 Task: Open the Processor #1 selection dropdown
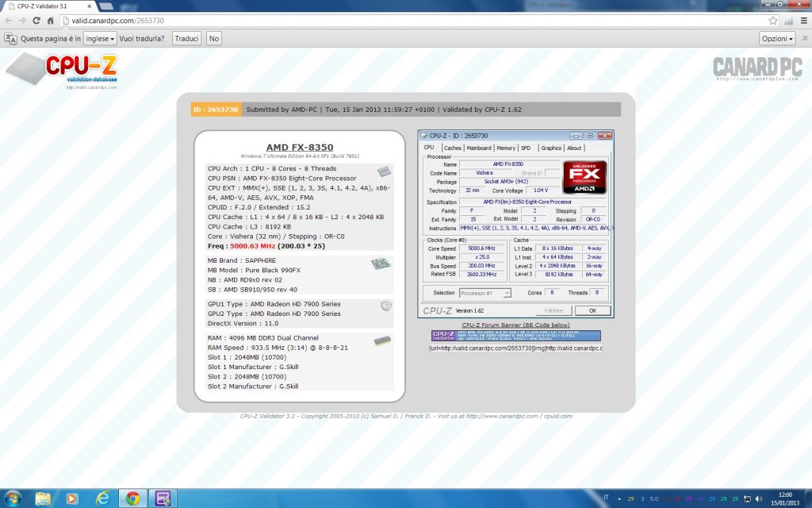[x=485, y=293]
